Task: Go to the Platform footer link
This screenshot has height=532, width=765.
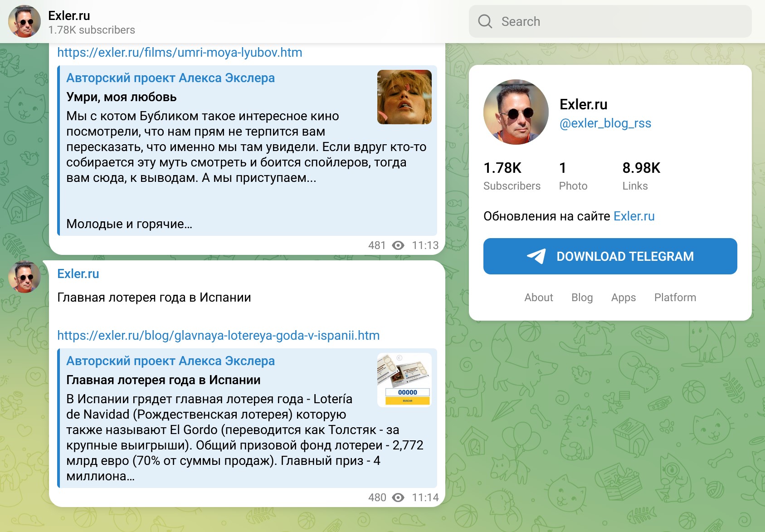Action: 675,298
